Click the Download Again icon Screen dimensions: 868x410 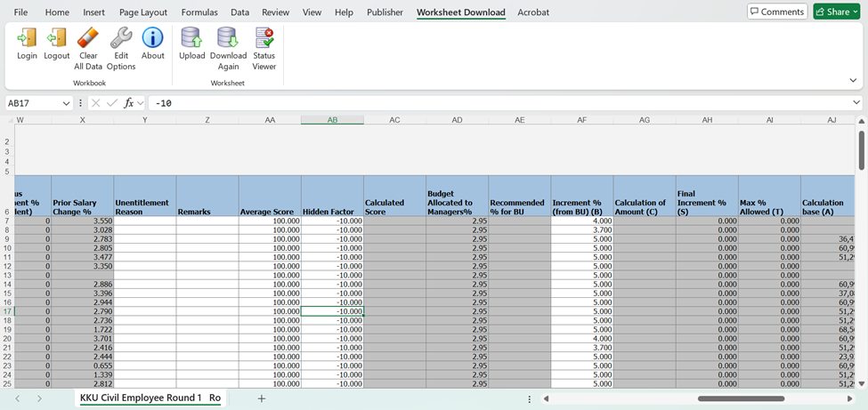228,38
